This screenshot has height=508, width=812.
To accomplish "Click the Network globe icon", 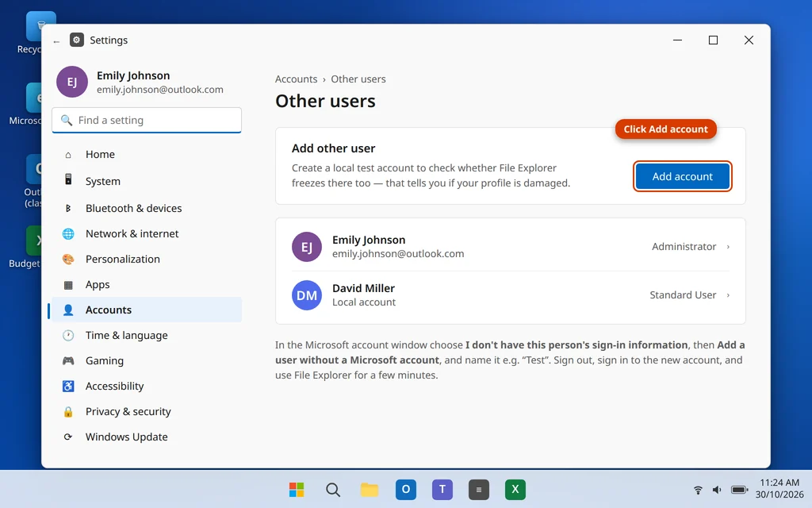I will pos(68,234).
